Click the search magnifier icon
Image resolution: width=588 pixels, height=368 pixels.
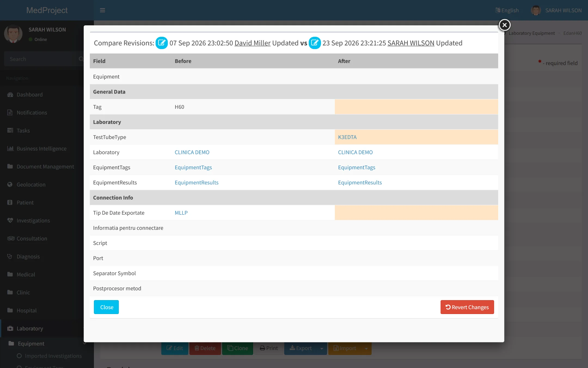81,59
